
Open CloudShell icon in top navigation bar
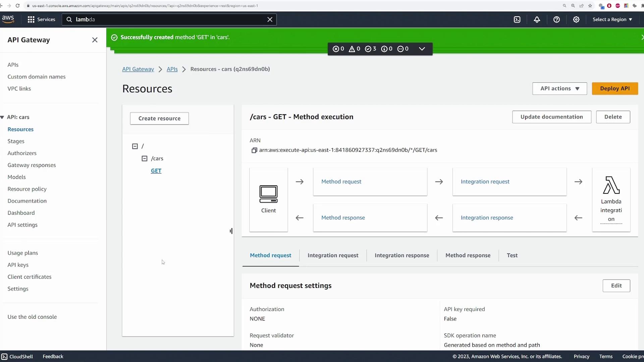(517, 19)
